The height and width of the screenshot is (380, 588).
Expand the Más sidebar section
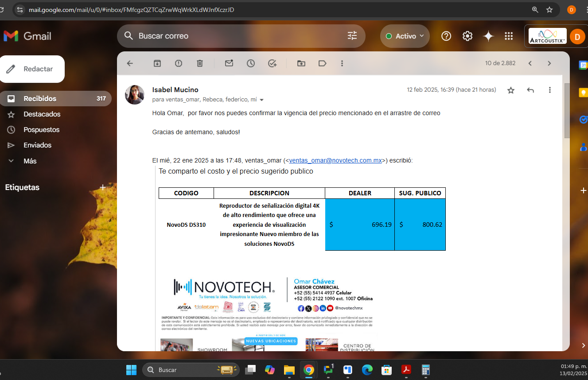(30, 161)
